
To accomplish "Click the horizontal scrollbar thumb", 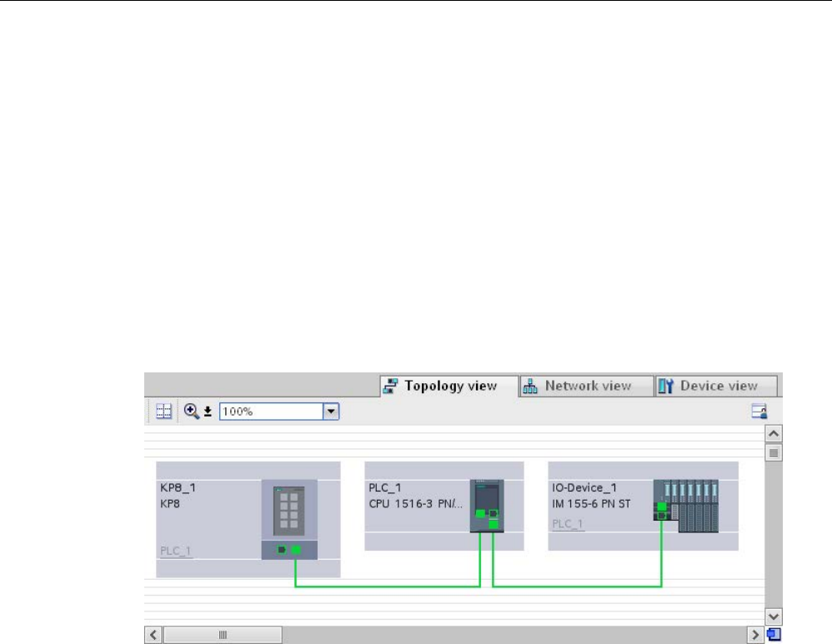I will point(223,635).
